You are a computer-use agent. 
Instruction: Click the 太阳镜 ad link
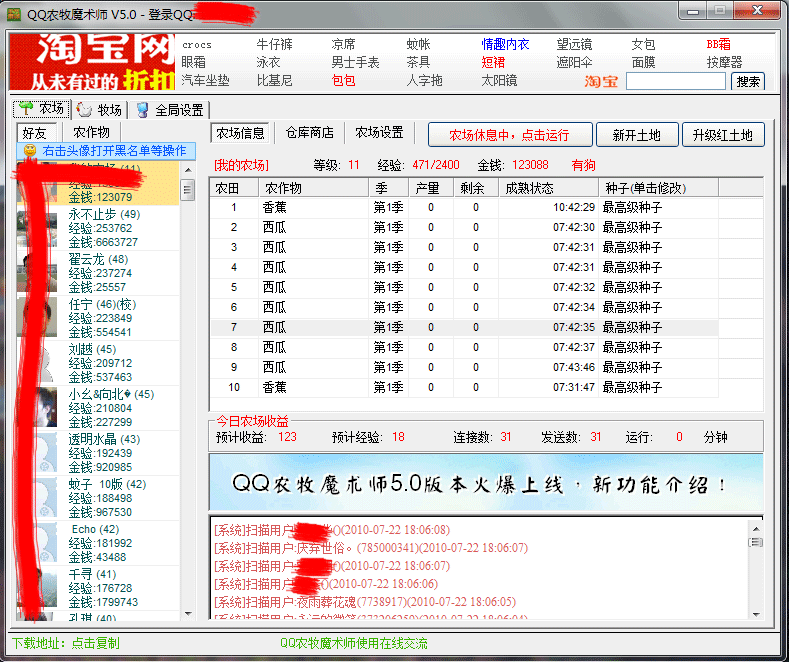[499, 80]
